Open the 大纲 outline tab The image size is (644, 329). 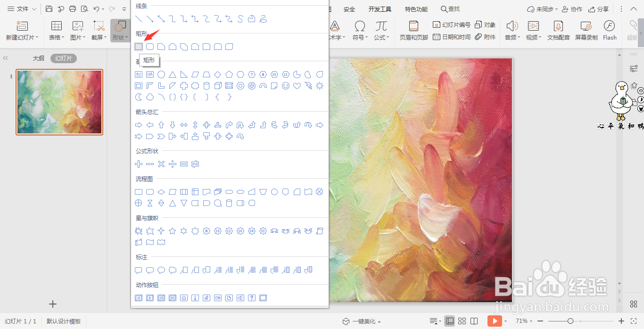(38, 58)
